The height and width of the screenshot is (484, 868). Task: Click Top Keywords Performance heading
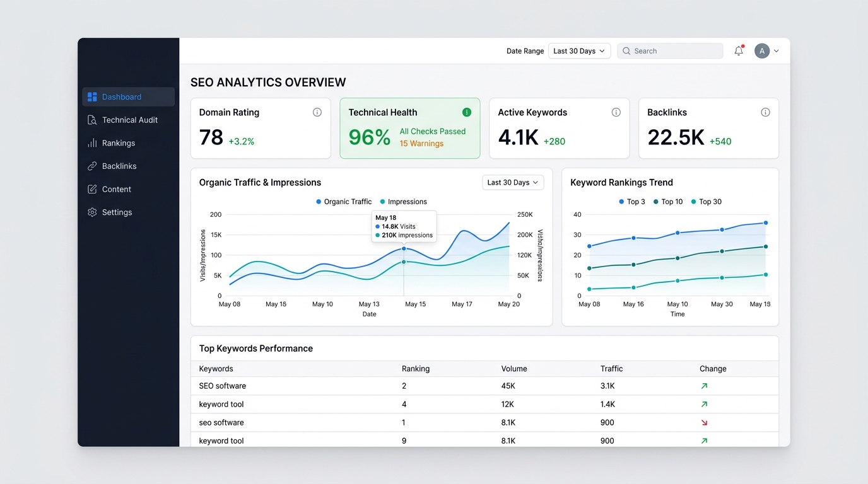coord(256,349)
